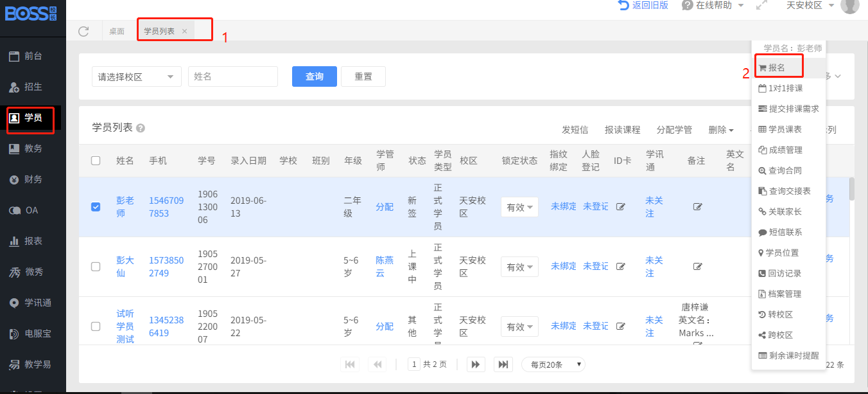Viewport: 868px width, 394px height.
Task: Edit ID卡 for 彭老师 row
Action: (621, 207)
